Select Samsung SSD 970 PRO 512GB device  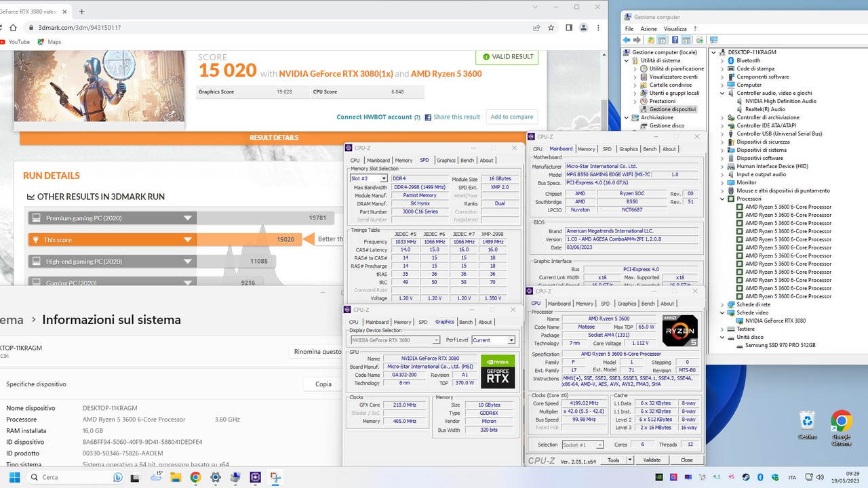click(x=780, y=345)
